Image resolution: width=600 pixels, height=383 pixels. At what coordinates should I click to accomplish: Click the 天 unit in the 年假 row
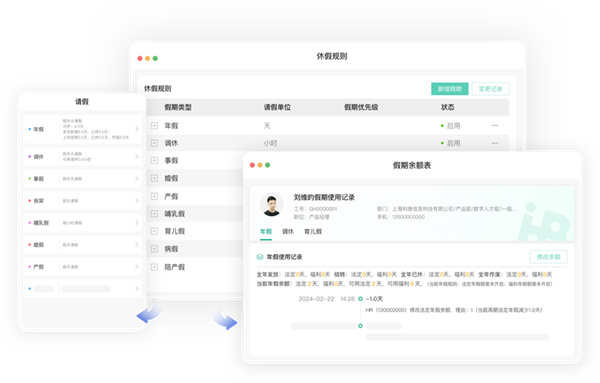(267, 125)
